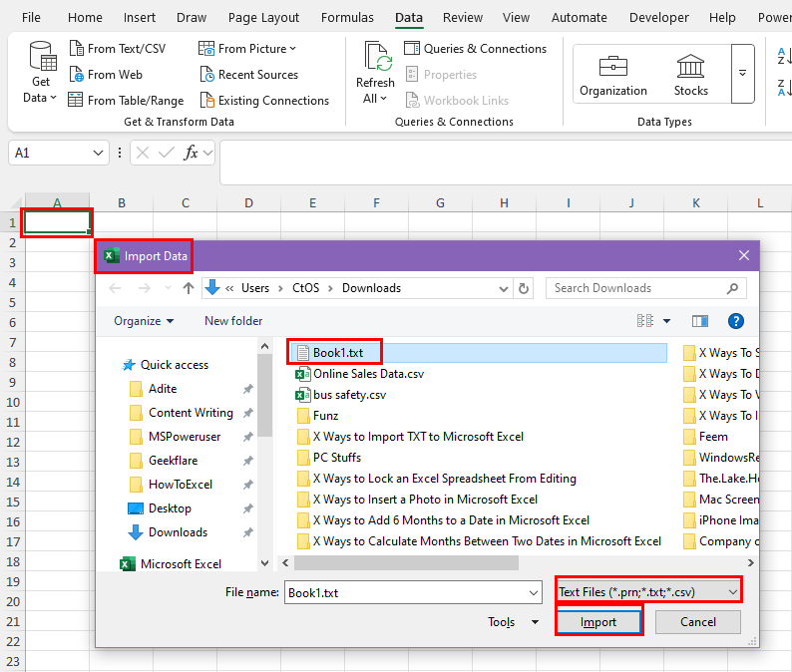Click From Text/CSV import option
This screenshot has width=792, height=672.
click(x=117, y=49)
